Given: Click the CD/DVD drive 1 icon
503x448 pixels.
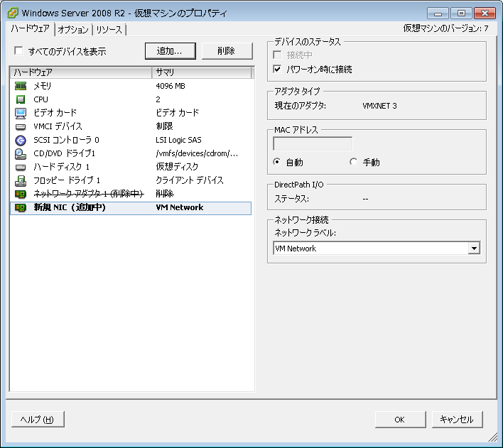Looking at the screenshot, I should [x=21, y=153].
